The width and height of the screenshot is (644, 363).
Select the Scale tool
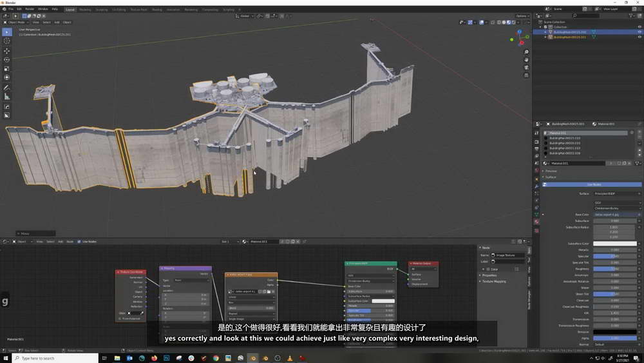tap(7, 68)
